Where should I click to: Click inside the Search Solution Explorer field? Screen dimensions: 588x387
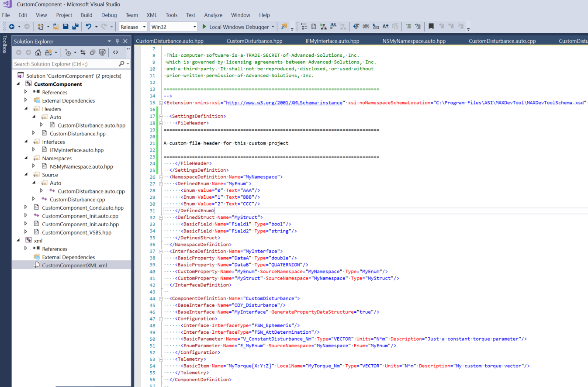pos(66,64)
